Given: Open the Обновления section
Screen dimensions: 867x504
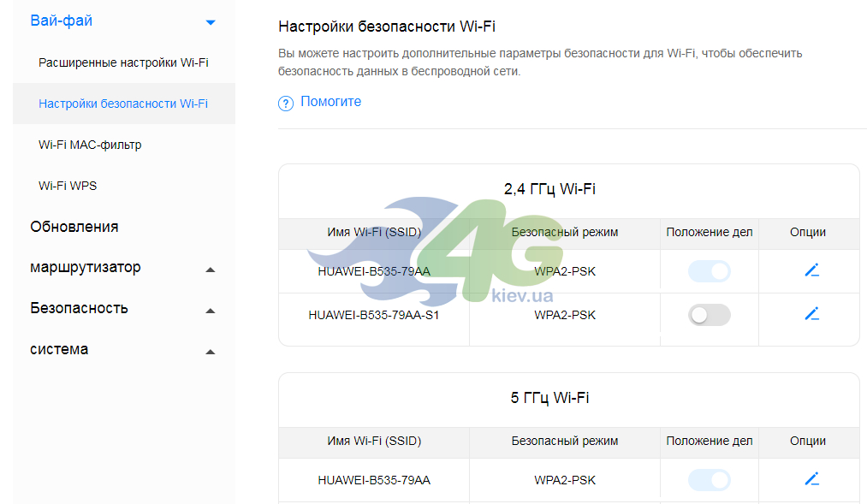Looking at the screenshot, I should pyautogui.click(x=74, y=227).
